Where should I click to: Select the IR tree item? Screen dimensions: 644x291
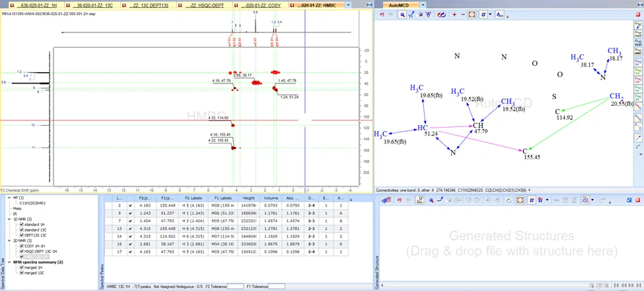click(15, 214)
